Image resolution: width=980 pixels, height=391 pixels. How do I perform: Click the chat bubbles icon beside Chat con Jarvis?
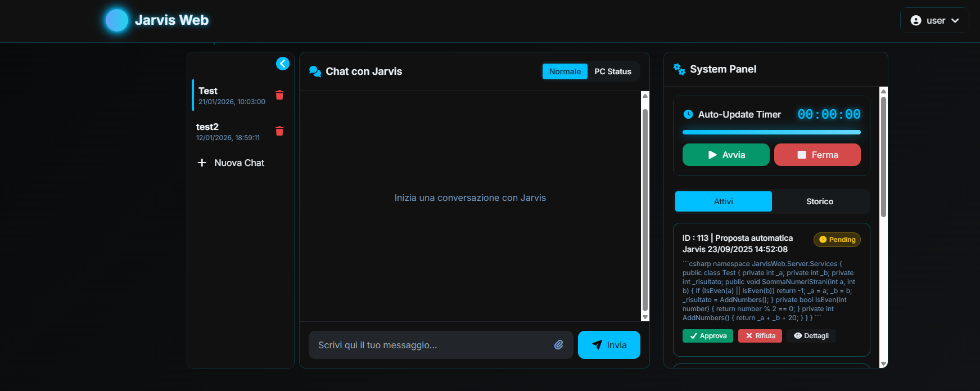pos(315,71)
